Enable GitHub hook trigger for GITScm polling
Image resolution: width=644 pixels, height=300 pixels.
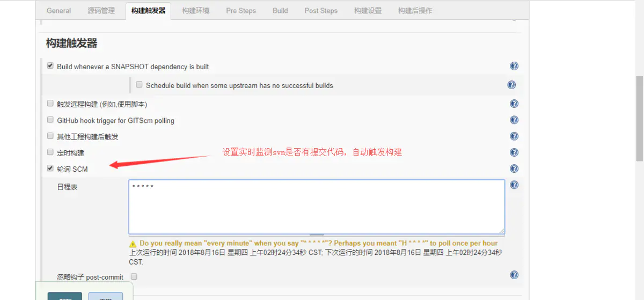point(50,120)
